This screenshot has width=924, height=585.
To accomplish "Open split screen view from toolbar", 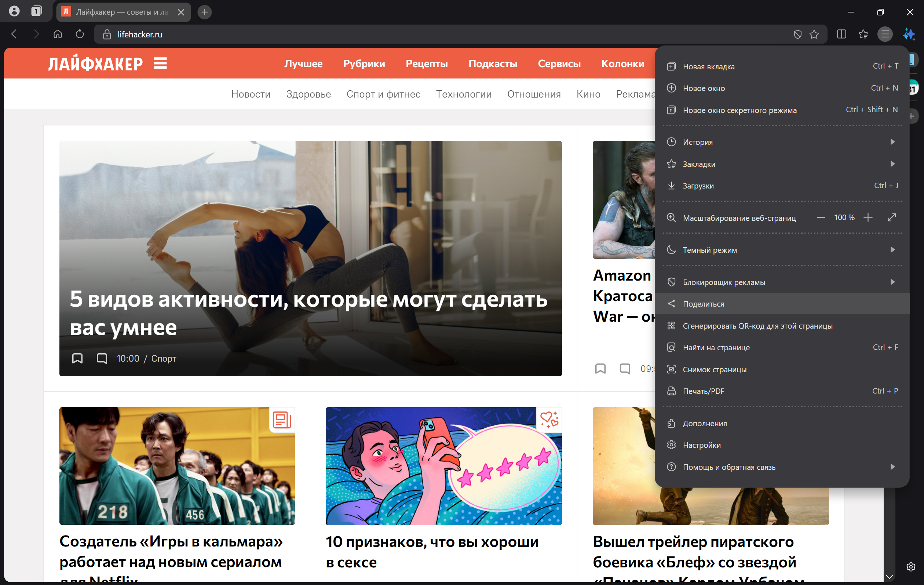I will [841, 34].
